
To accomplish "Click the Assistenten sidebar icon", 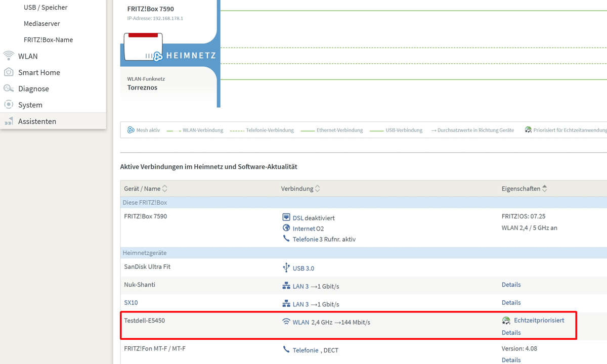I will (x=8, y=121).
